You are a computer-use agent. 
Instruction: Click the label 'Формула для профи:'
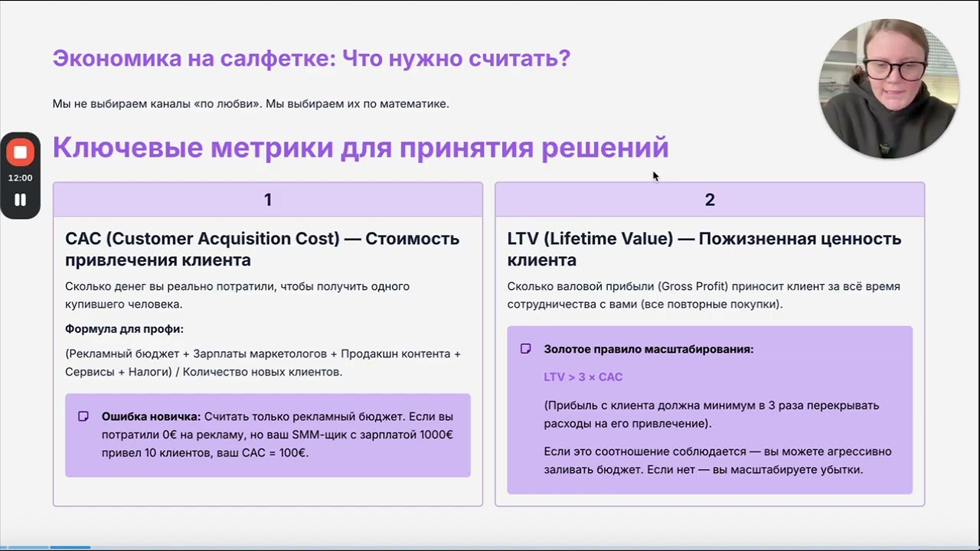tap(125, 329)
